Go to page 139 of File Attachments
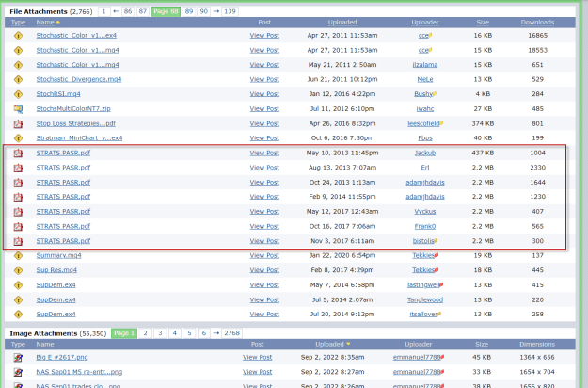The height and width of the screenshot is (388, 588). [230, 11]
